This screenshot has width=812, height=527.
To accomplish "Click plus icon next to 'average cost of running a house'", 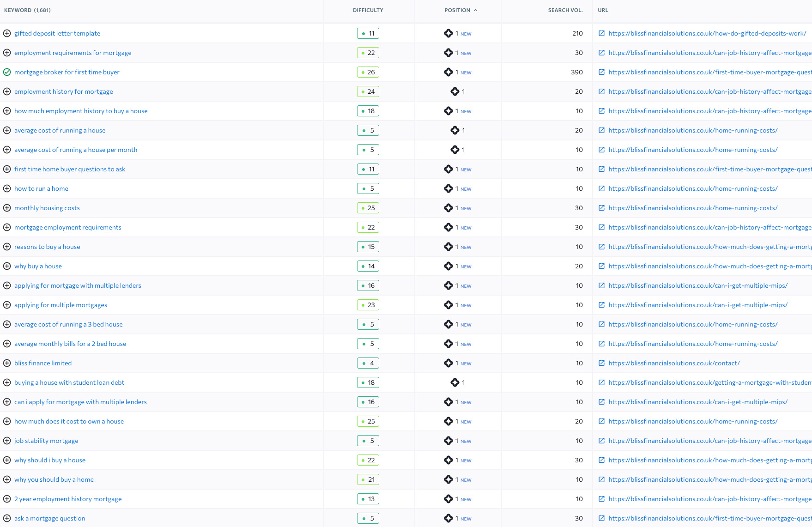I will coord(7,130).
